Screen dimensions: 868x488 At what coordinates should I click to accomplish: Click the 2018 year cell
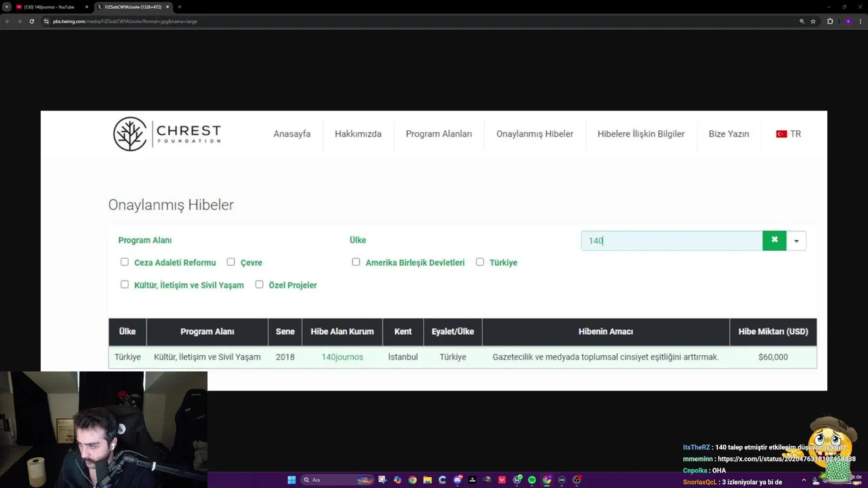[285, 357]
